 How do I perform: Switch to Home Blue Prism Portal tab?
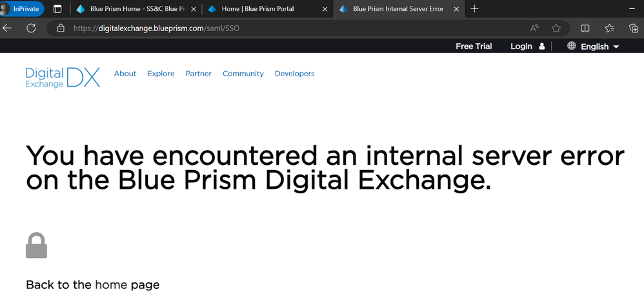257,9
